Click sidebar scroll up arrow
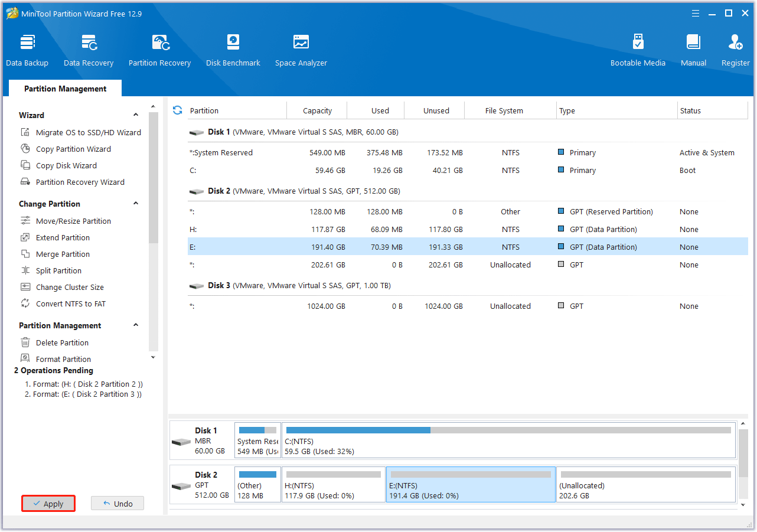 click(154, 107)
